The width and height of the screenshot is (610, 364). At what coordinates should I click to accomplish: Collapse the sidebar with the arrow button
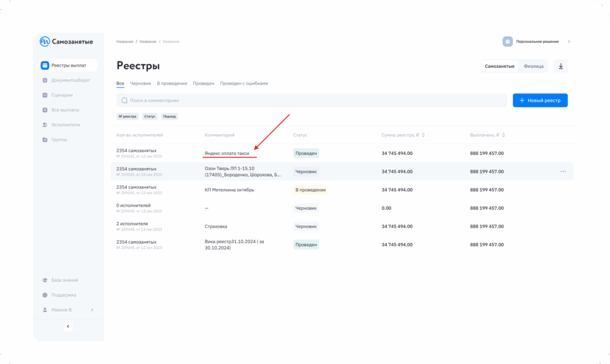pos(68,326)
